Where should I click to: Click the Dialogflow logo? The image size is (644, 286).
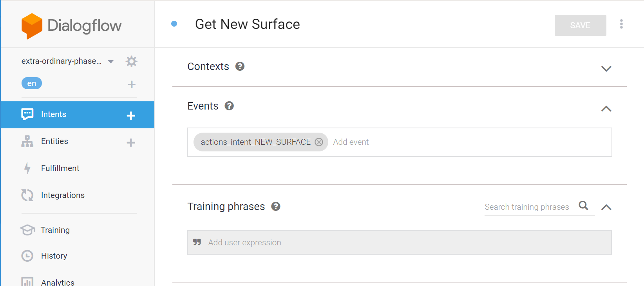tap(71, 26)
